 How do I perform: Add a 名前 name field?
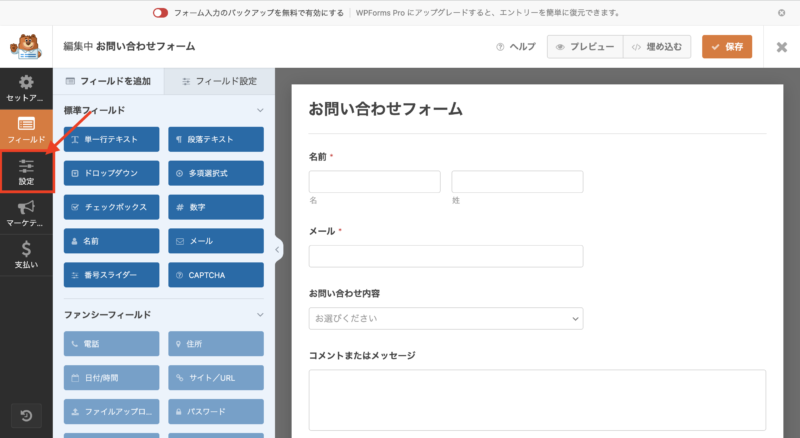(x=111, y=241)
